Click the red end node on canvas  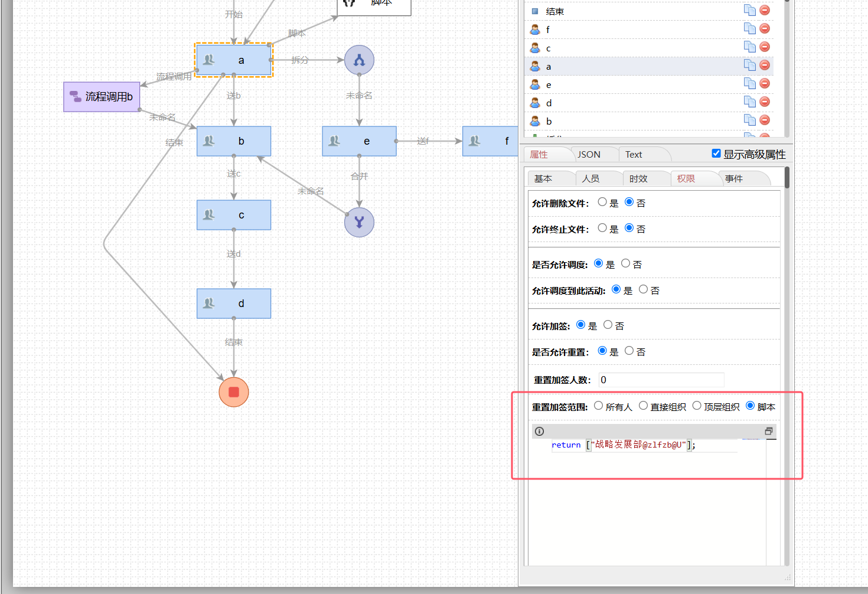click(234, 392)
